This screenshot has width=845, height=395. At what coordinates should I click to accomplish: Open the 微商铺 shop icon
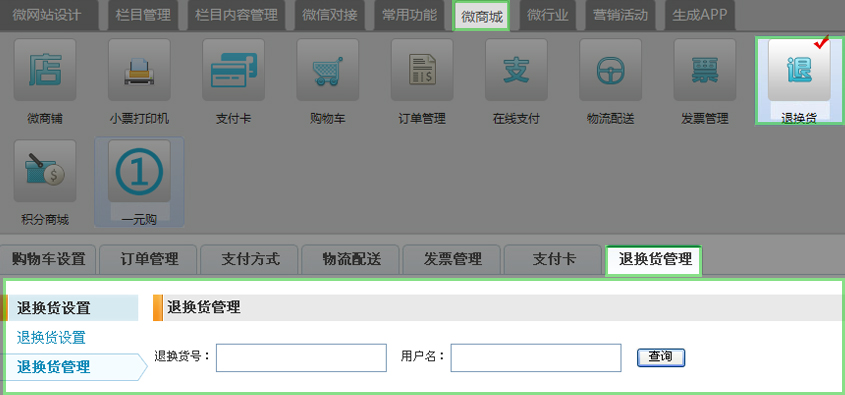pos(45,70)
